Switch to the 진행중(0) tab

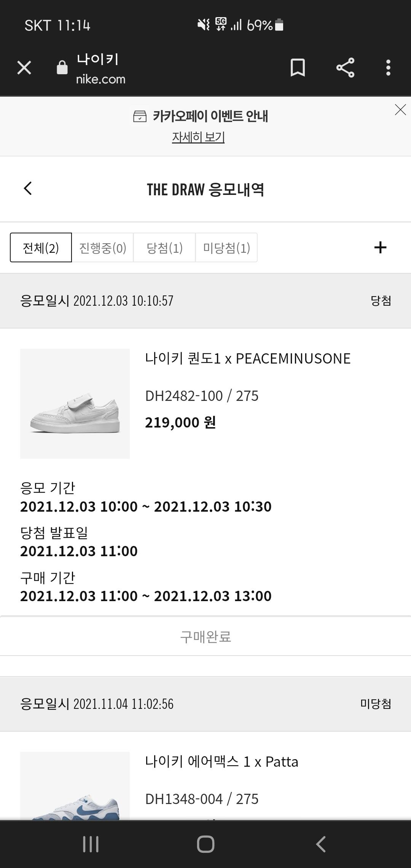tap(103, 248)
